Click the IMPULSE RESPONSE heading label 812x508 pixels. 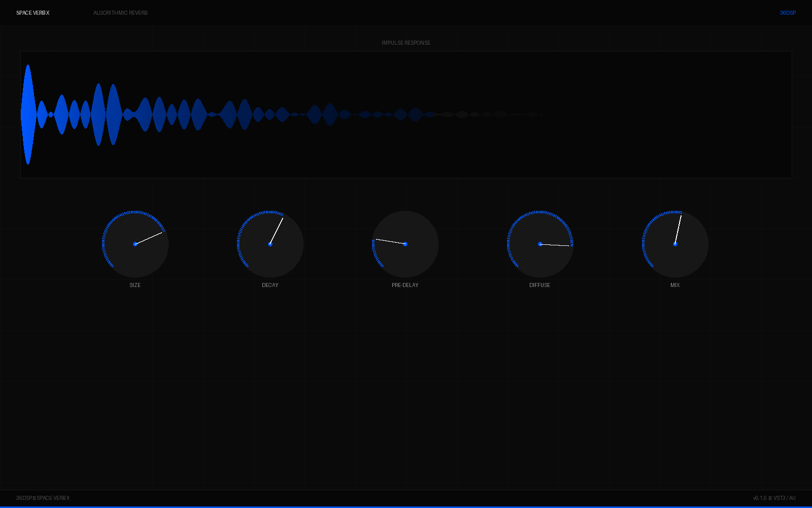406,43
